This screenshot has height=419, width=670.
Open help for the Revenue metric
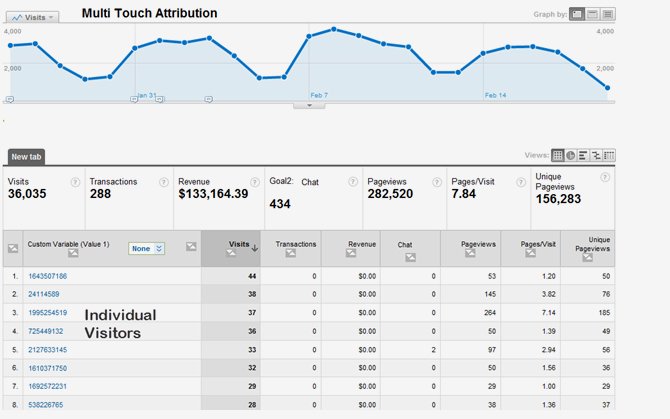point(255,182)
